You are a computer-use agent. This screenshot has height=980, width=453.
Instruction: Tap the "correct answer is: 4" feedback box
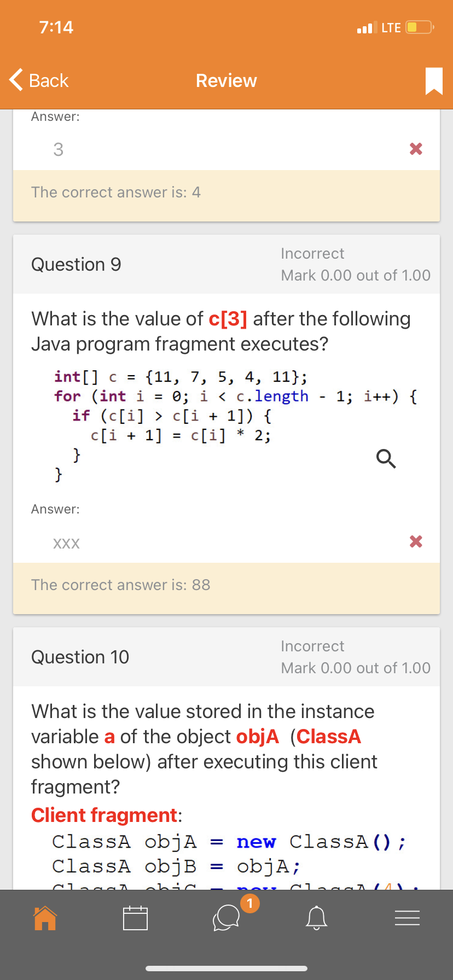pos(226,193)
